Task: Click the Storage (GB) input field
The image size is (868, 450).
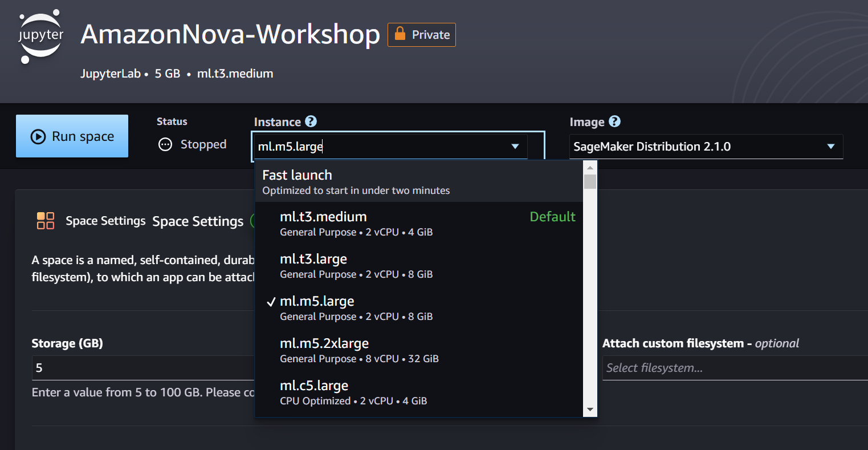Action: coord(142,368)
